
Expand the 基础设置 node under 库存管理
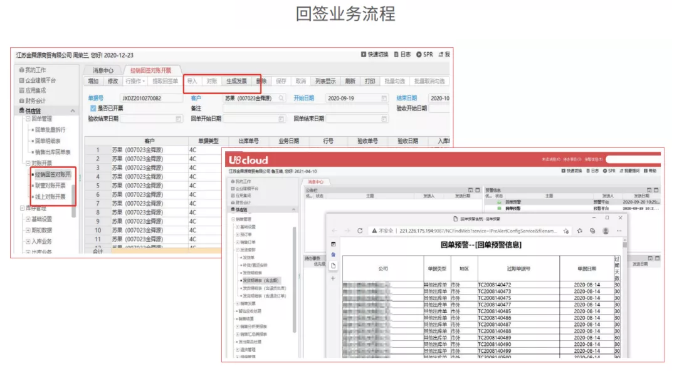28,219
